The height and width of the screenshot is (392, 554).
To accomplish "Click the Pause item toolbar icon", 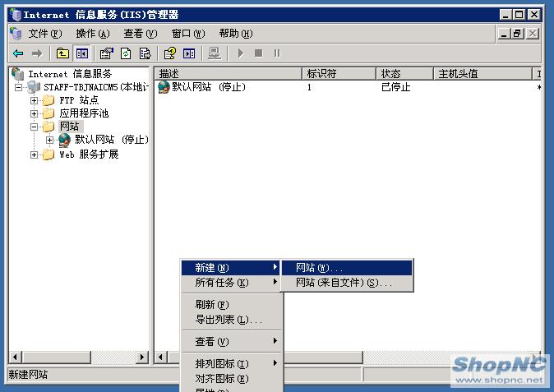I will 277,53.
